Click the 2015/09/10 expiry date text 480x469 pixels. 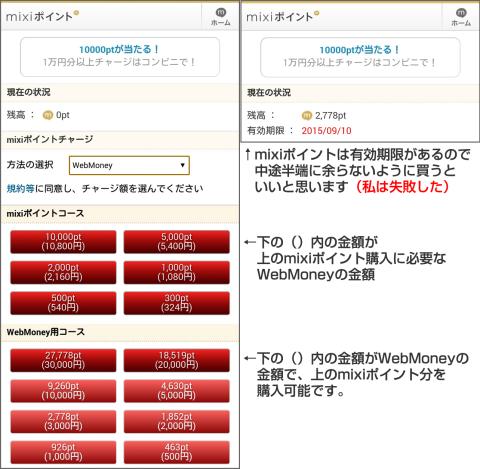coord(326,131)
